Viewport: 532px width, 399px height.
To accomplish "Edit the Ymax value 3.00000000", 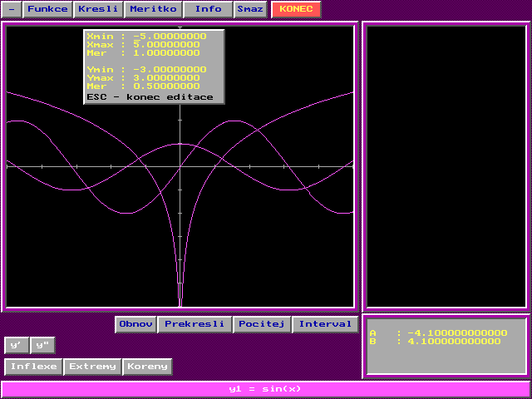I will [166, 78].
